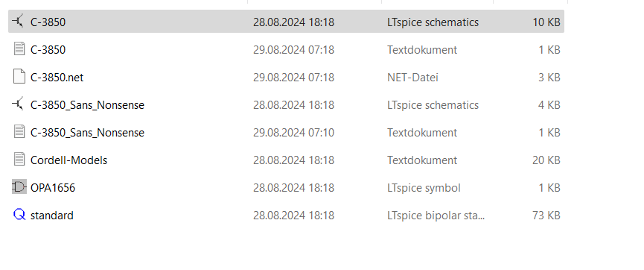This screenshot has width=644, height=270.
Task: Click the C-3850.net file name
Action: 57,78
